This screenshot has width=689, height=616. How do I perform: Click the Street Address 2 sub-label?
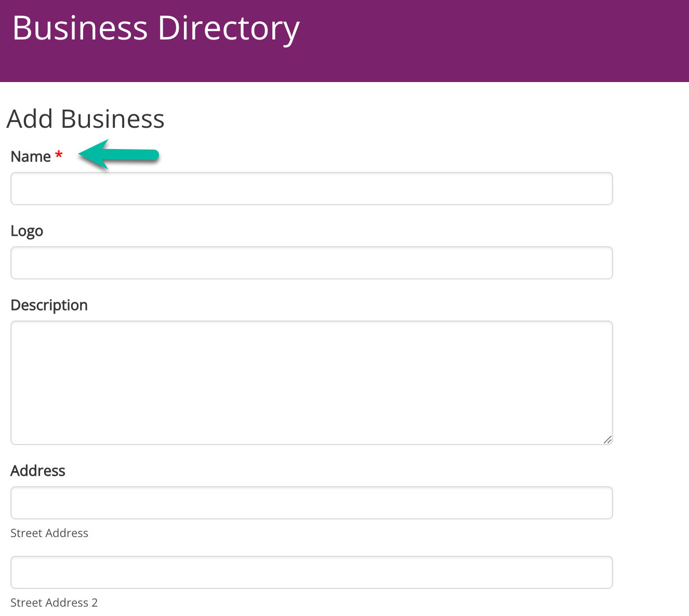click(x=54, y=602)
